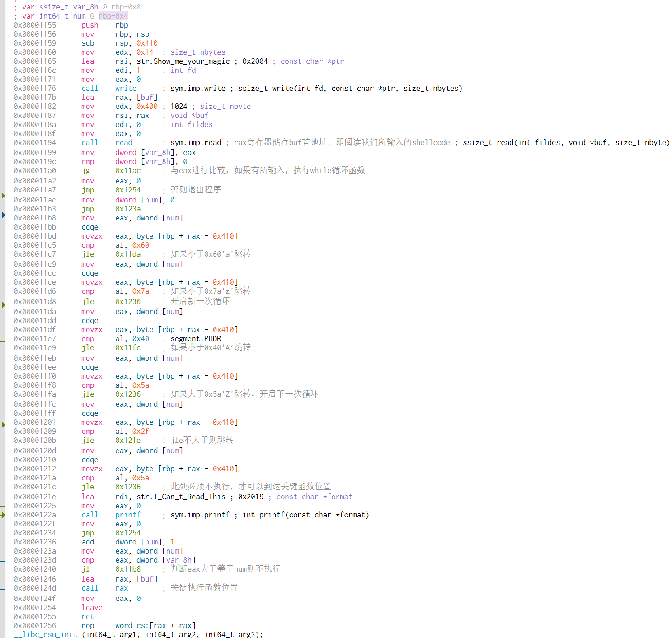
Task: Click the 0x40 operand at 0x000011e7
Action: pos(141,339)
